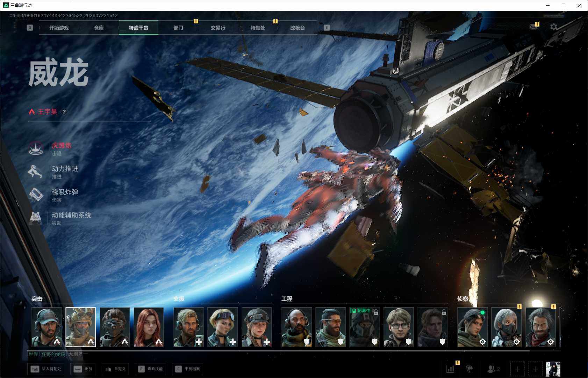Click the 进入特勤处 Tab button
Image resolution: width=588 pixels, height=378 pixels.
click(46, 369)
